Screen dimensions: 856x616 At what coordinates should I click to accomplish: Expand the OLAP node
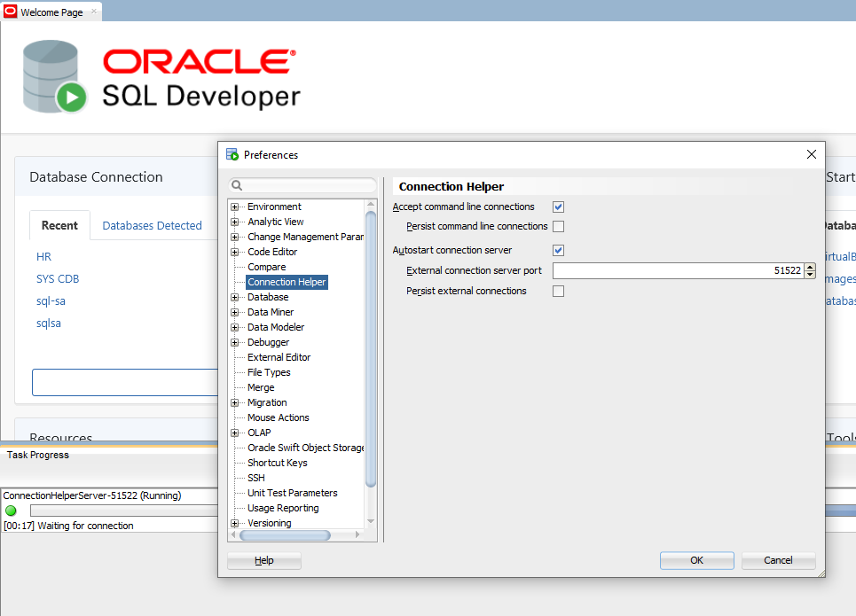[235, 433]
